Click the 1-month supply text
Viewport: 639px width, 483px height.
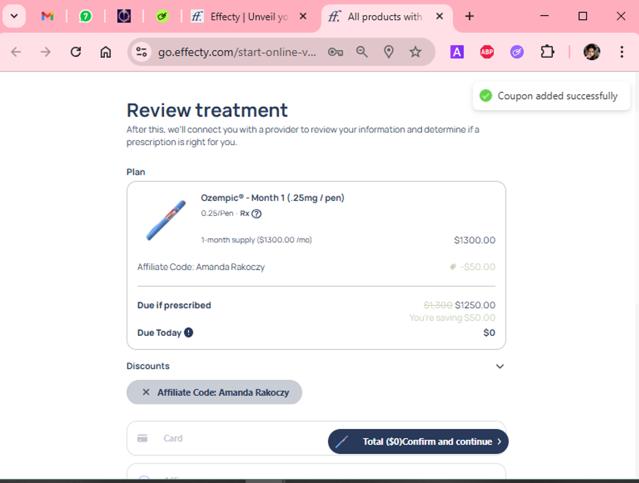pyautogui.click(x=256, y=240)
